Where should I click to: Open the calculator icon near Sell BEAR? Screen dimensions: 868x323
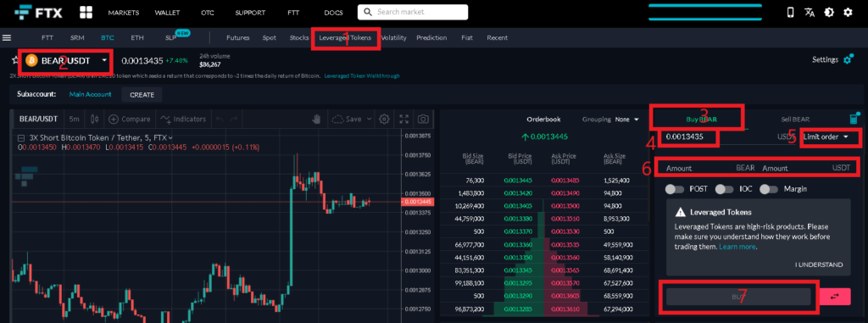click(x=854, y=119)
